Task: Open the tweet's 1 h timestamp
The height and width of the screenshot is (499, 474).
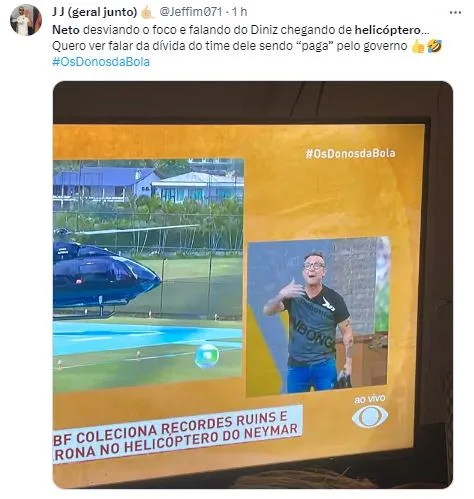Action: (240, 12)
